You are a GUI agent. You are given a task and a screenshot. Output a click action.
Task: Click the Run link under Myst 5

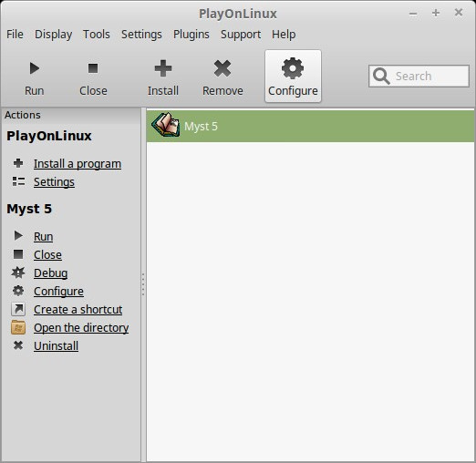click(43, 237)
